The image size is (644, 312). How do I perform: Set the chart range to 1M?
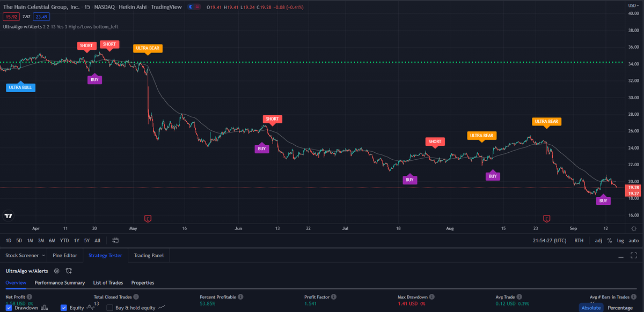(30, 241)
